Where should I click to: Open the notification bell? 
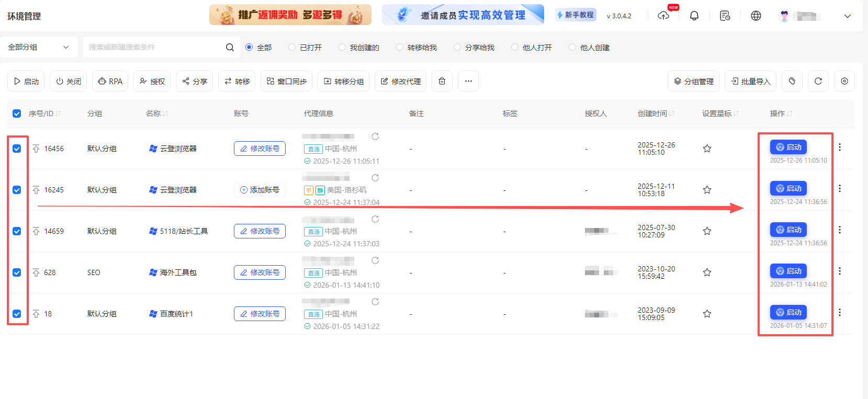point(694,16)
